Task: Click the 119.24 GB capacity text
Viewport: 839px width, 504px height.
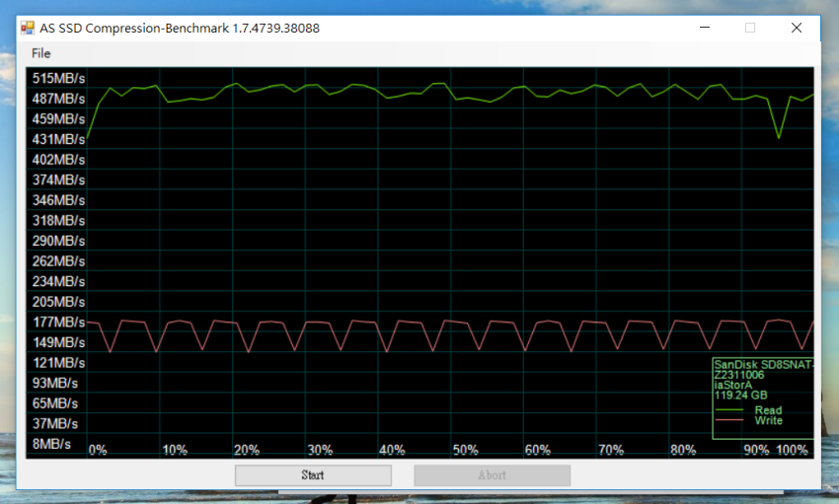Action: pyautogui.click(x=740, y=396)
